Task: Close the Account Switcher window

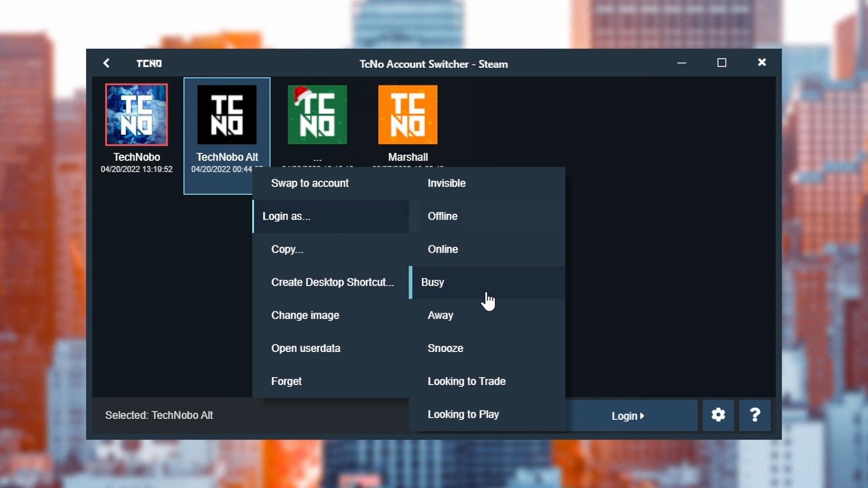Action: click(762, 63)
